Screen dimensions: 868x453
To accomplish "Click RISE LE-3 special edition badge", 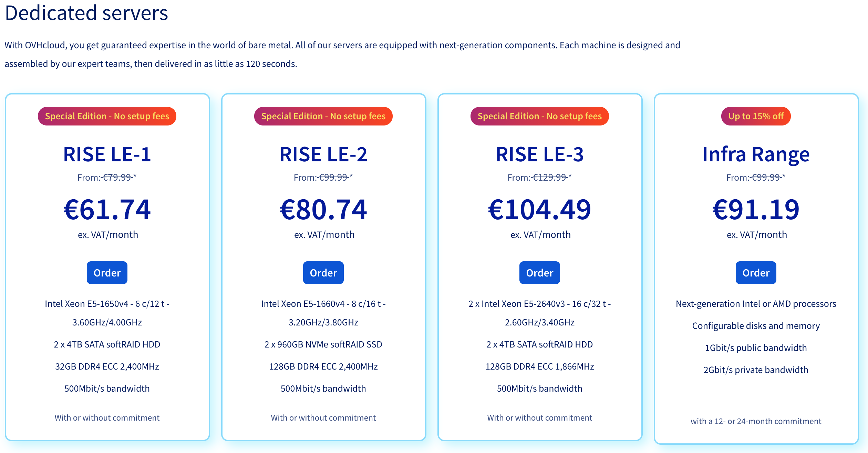I will [x=539, y=116].
